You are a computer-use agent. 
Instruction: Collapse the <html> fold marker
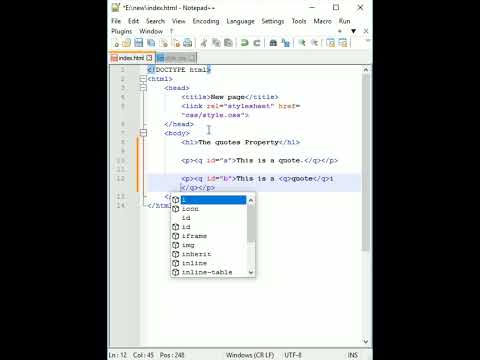143,79
